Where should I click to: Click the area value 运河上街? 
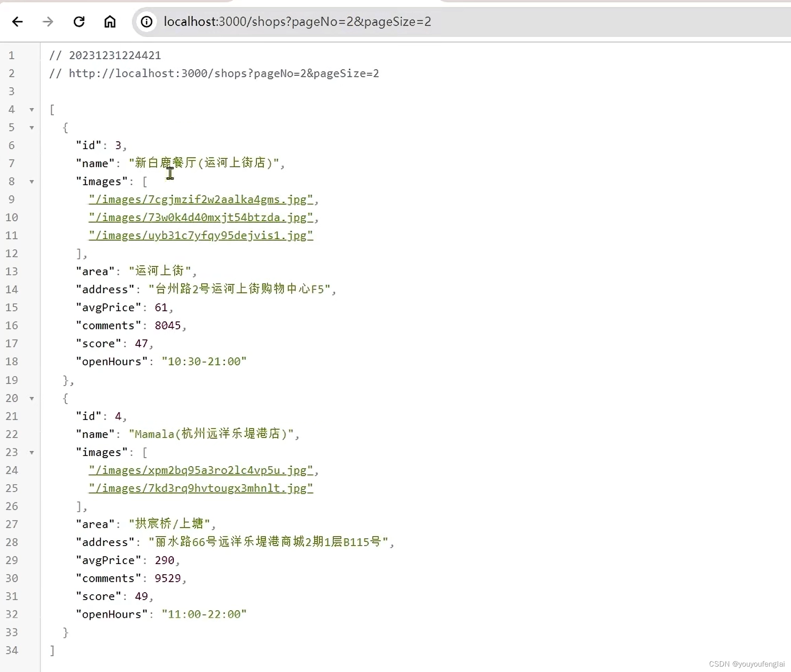pos(160,271)
